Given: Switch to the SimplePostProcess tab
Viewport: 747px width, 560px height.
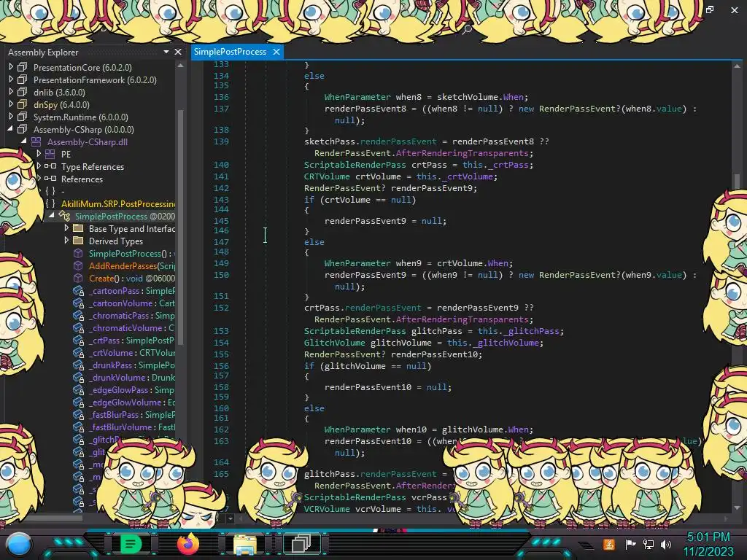Looking at the screenshot, I should tap(230, 52).
